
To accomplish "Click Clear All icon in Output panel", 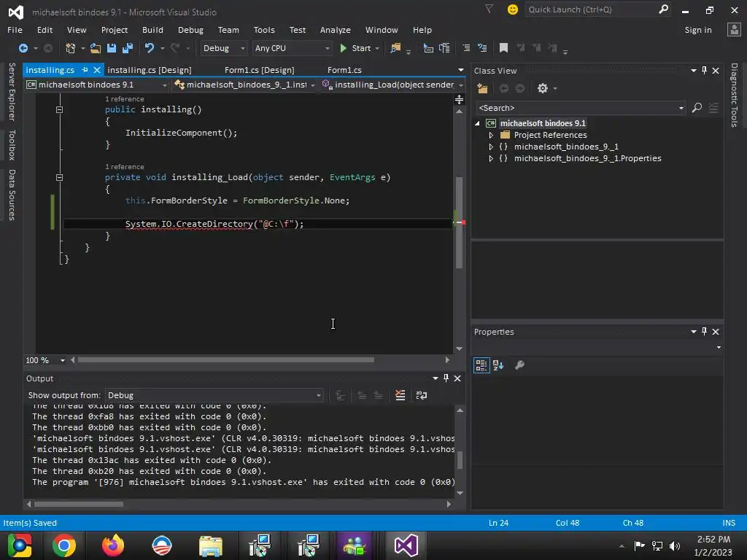I will 400,395.
